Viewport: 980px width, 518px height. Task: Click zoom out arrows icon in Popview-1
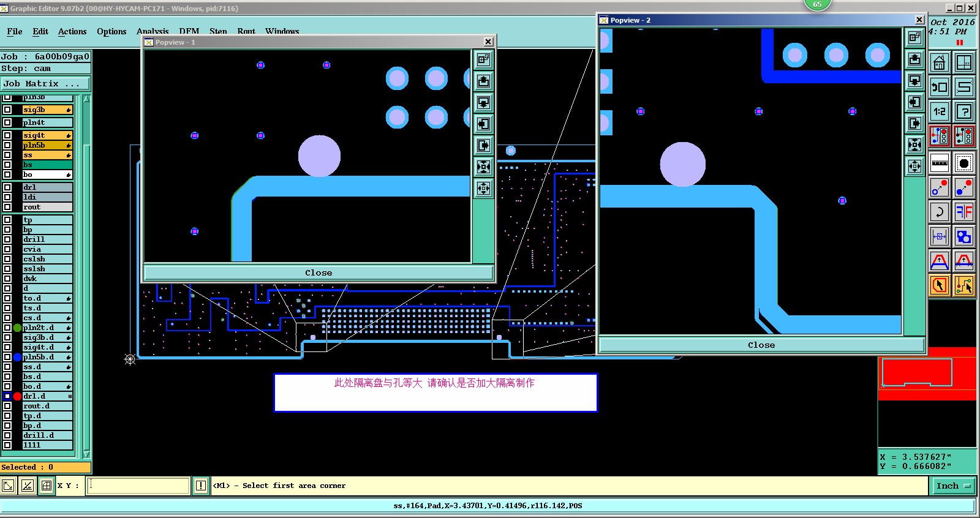[483, 188]
